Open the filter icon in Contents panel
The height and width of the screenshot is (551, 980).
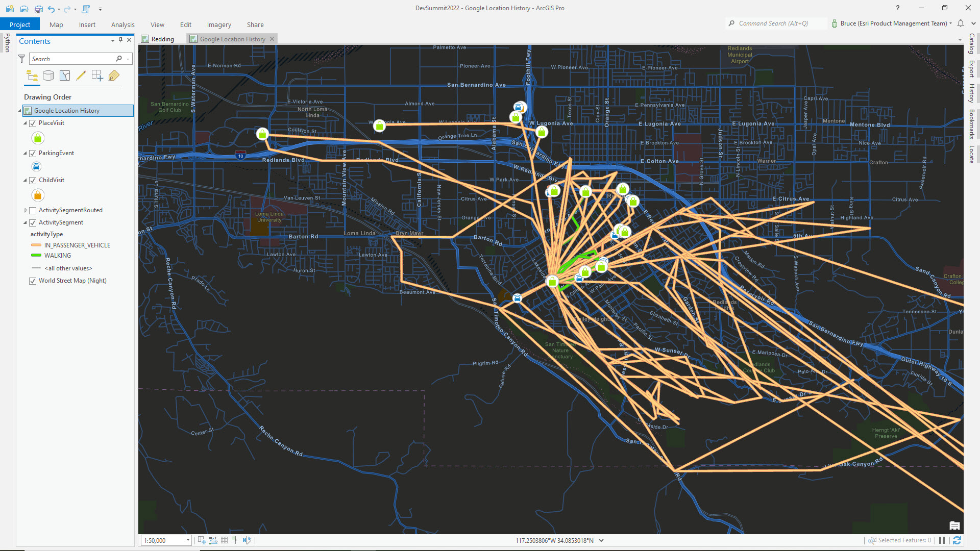pyautogui.click(x=21, y=59)
